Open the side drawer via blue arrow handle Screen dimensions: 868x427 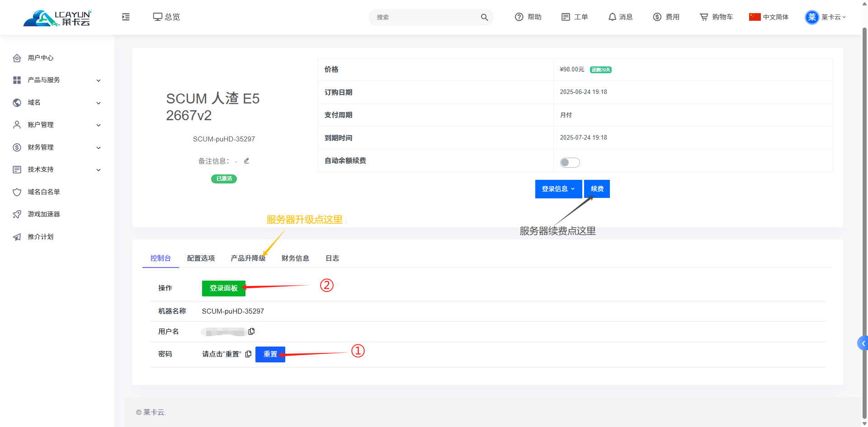[863, 343]
